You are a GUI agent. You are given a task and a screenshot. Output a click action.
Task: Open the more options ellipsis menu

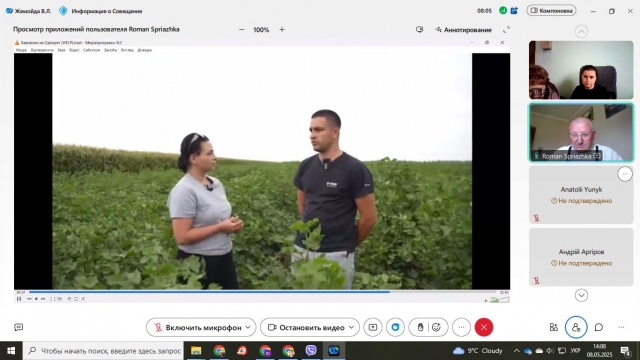coord(461,327)
